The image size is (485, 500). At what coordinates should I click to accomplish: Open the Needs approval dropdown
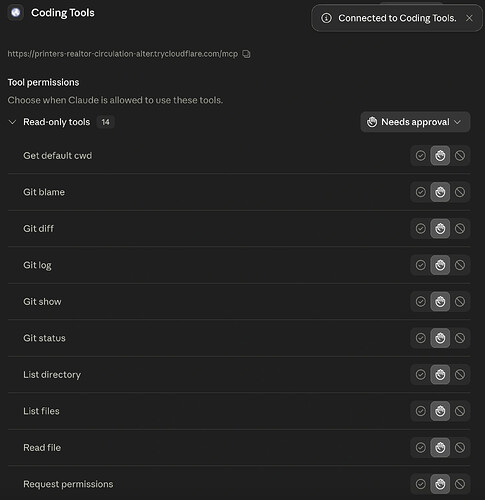pyautogui.click(x=415, y=122)
